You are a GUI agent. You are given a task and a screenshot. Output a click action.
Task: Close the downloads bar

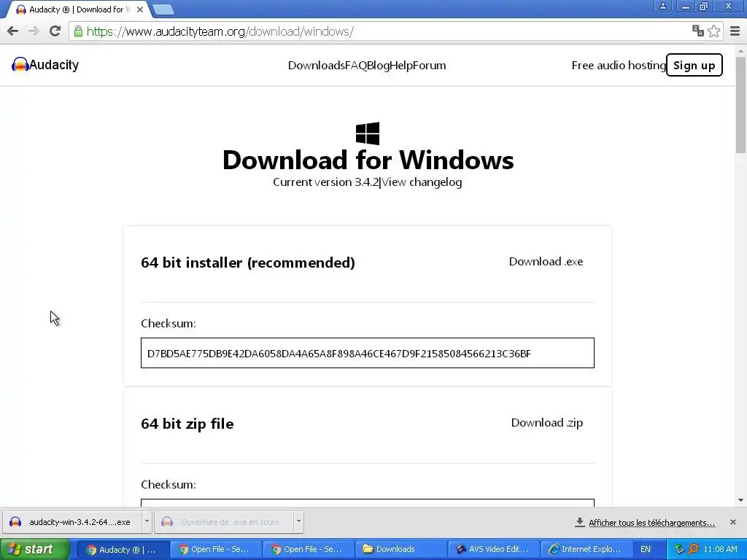tap(733, 522)
